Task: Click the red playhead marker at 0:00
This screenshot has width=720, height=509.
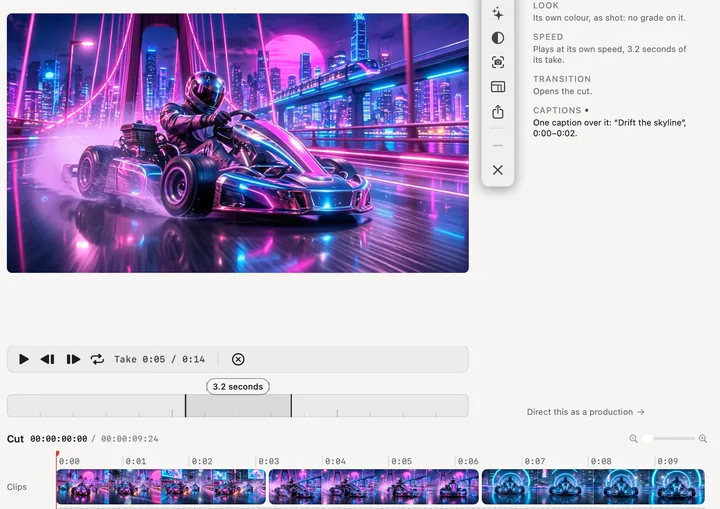Action: (x=57, y=454)
